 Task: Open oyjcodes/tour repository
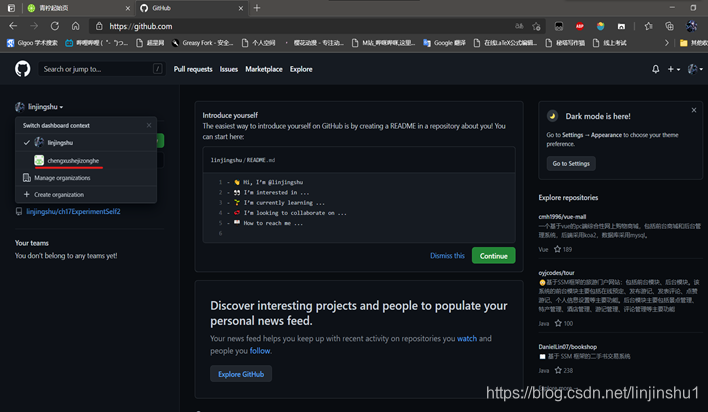pos(556,273)
